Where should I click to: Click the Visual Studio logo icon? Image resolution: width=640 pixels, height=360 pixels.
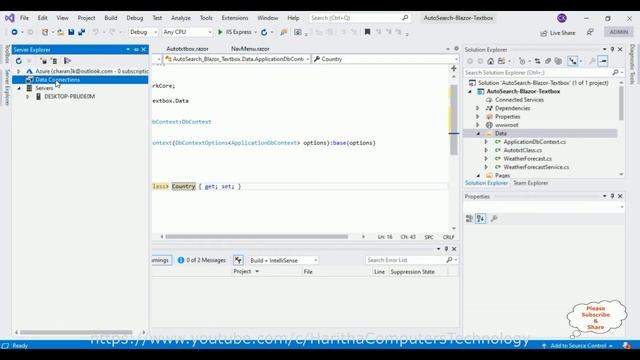pyautogui.click(x=9, y=18)
